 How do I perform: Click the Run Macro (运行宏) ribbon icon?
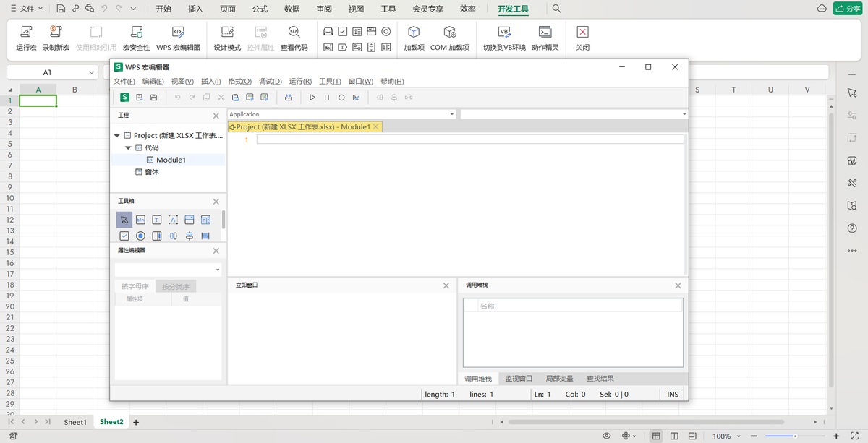(x=26, y=38)
